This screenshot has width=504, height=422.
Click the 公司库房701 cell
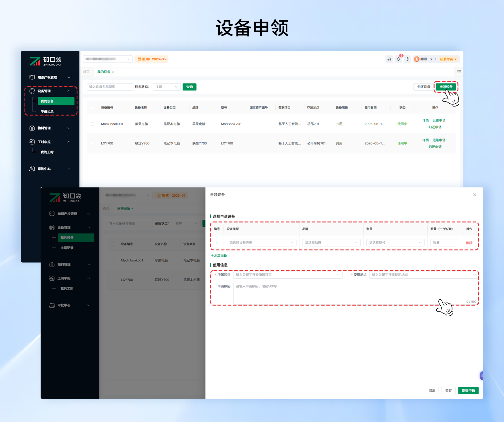[x=316, y=143]
